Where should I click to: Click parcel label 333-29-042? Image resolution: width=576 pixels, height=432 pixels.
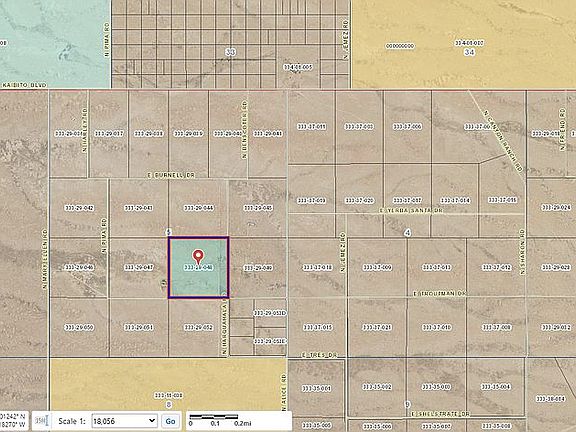[x=79, y=208]
